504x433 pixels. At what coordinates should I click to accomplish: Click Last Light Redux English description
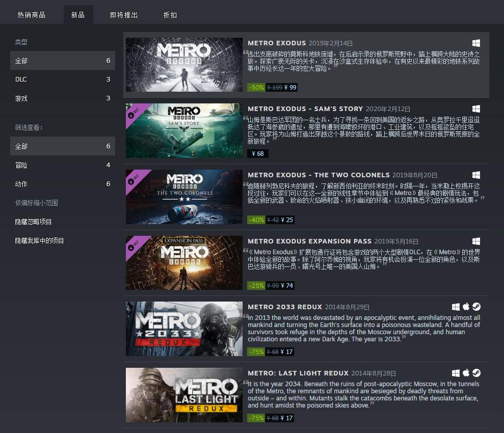363,394
